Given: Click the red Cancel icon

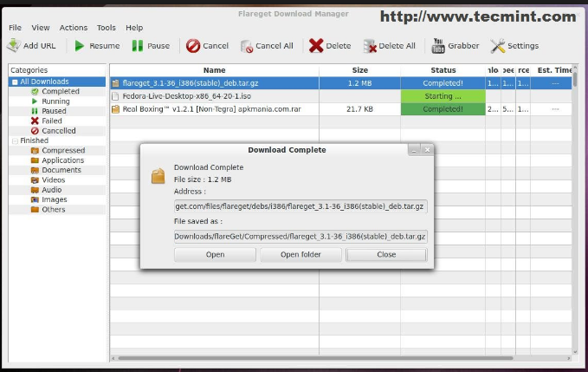Looking at the screenshot, I should [193, 46].
